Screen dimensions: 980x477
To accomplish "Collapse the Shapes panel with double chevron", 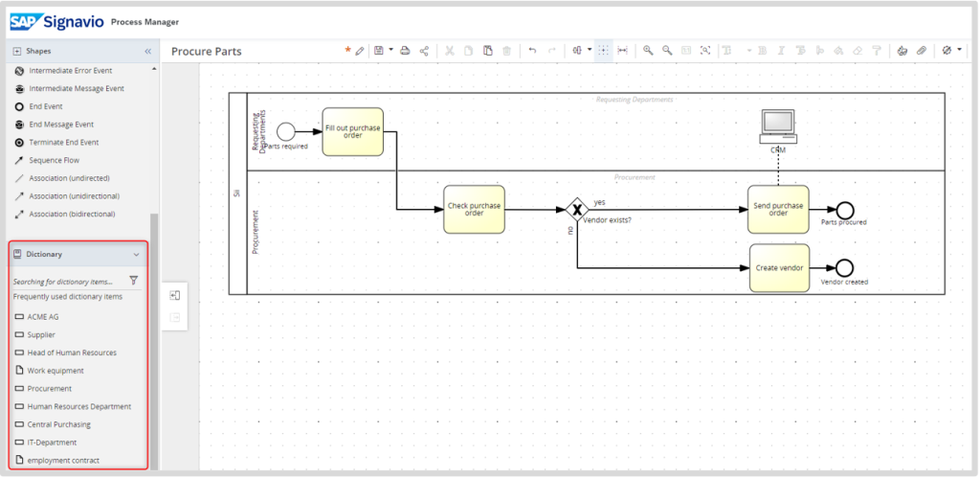I will click(147, 52).
